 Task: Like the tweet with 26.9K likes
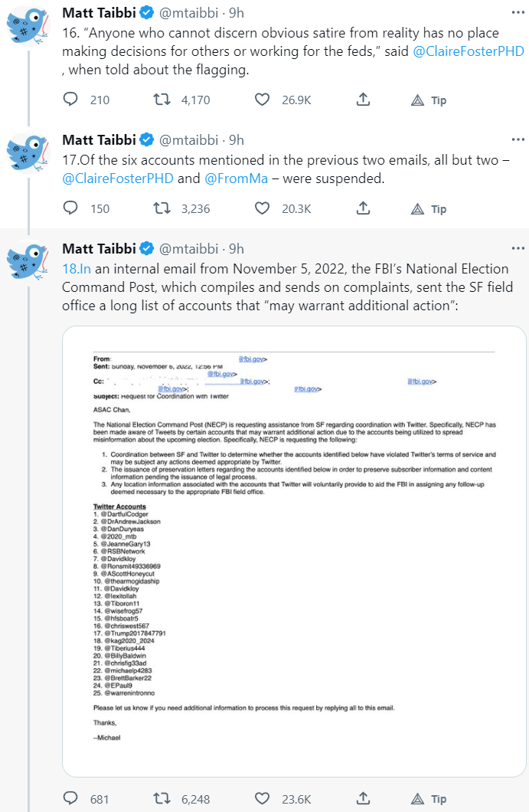[x=263, y=100]
